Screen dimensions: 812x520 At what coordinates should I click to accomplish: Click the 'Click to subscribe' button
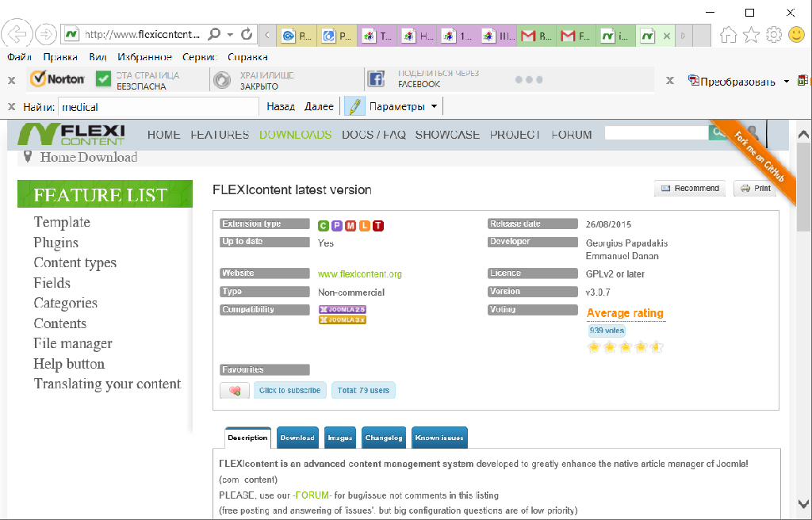[x=289, y=391]
